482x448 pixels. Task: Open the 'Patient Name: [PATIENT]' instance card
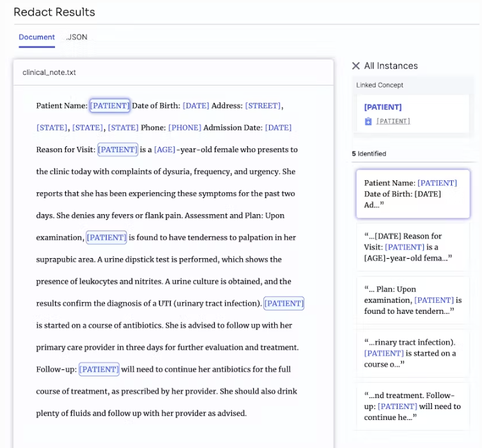click(413, 194)
